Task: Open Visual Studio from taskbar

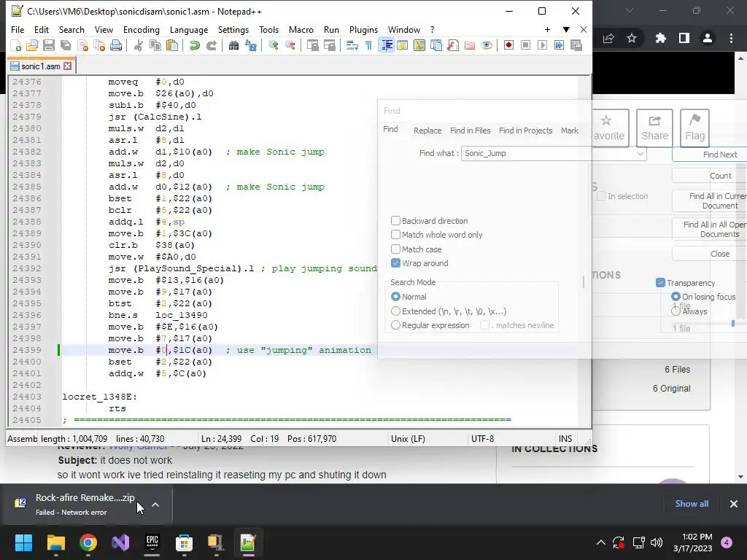Action: pos(120,542)
